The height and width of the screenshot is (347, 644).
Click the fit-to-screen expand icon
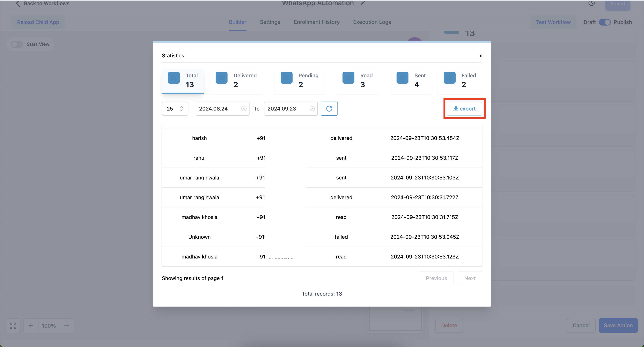[x=13, y=326]
